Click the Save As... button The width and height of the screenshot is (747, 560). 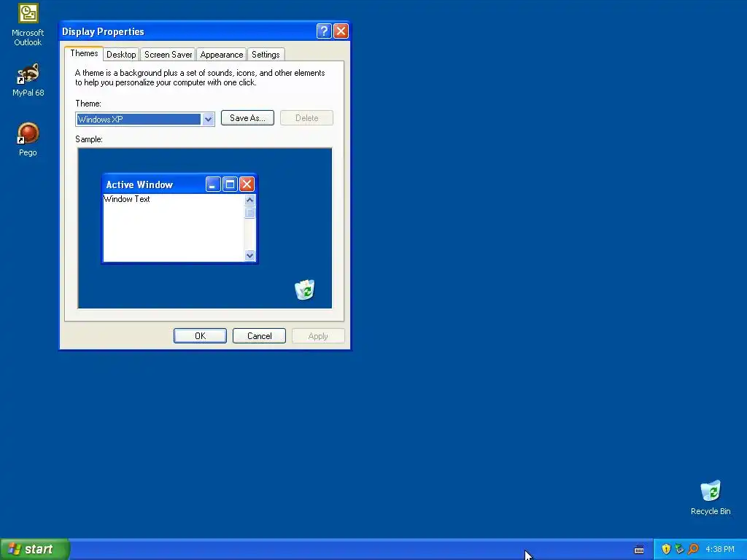coord(247,118)
